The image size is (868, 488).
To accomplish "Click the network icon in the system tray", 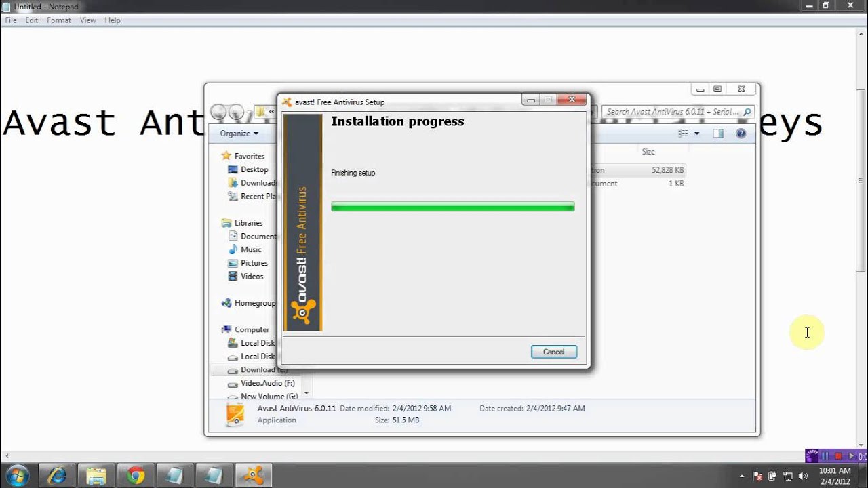I will point(788,476).
